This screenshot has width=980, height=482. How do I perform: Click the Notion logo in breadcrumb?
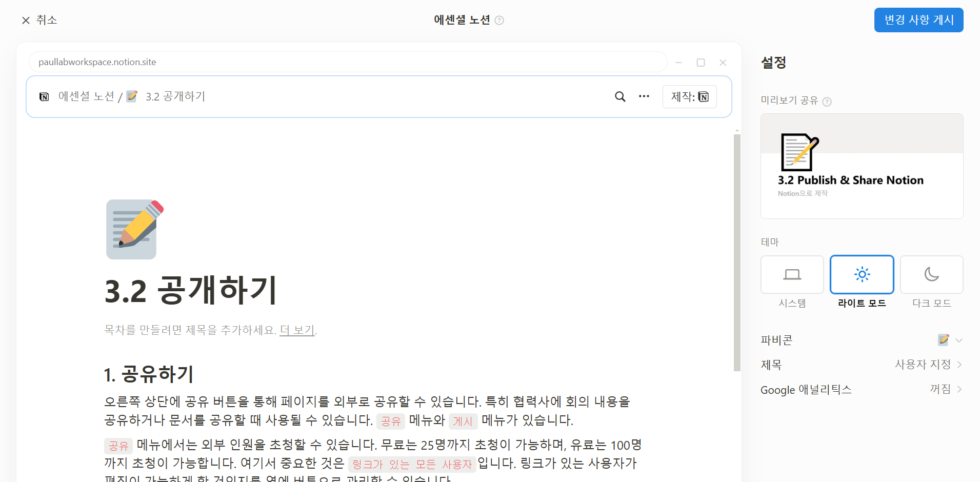(x=44, y=96)
